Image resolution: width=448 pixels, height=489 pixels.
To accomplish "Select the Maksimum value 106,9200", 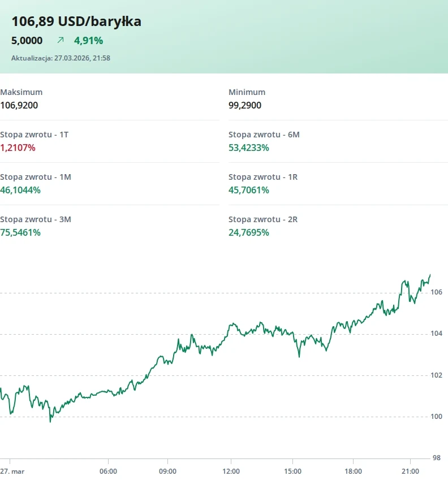I will 19,105.
